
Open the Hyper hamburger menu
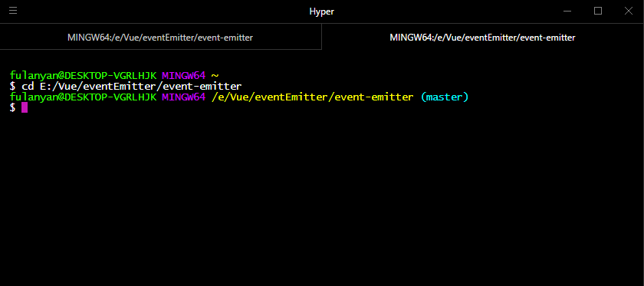tap(13, 11)
